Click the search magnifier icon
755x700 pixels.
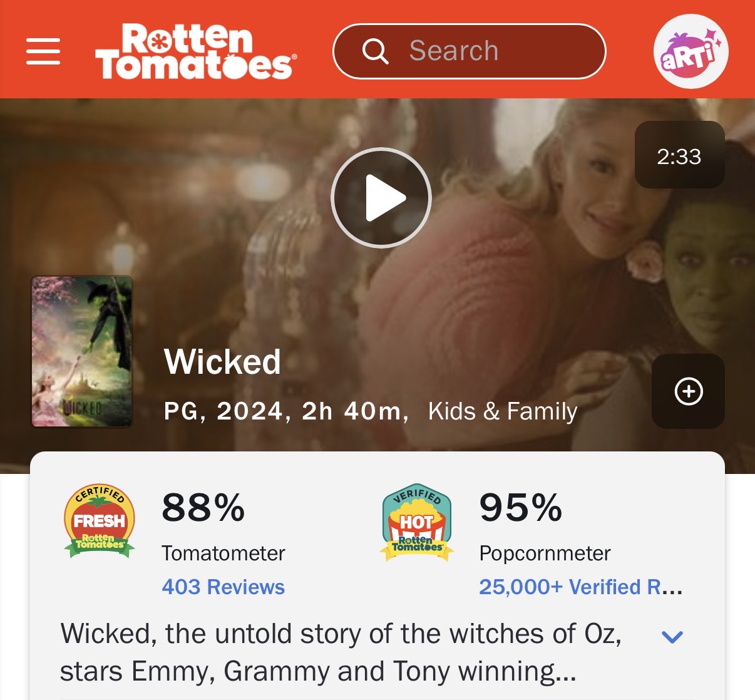376,51
